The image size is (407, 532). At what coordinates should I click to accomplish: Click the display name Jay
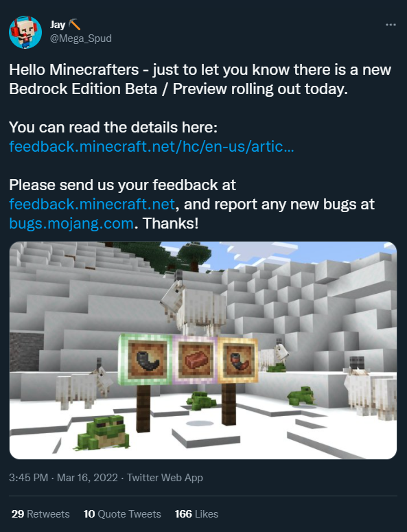point(58,25)
